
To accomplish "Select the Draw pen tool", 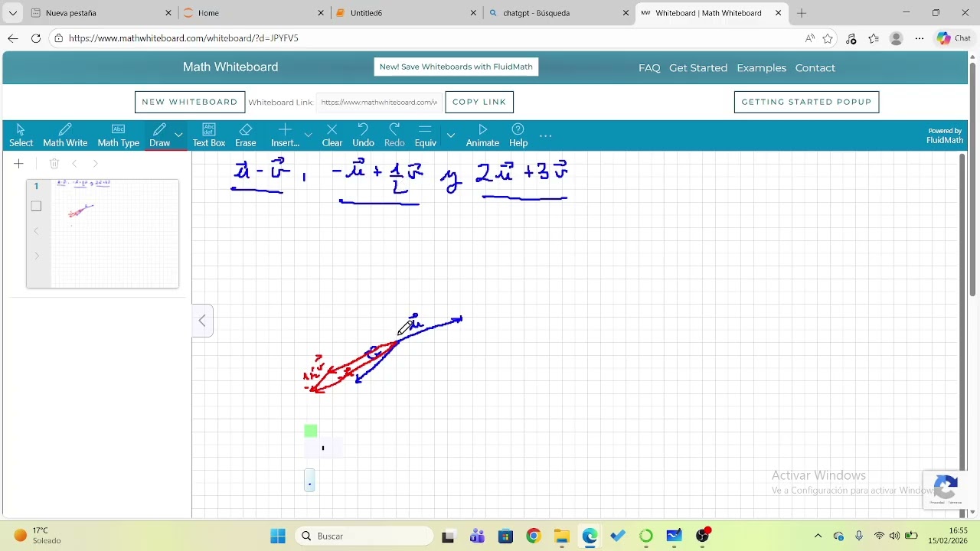I will [x=160, y=135].
